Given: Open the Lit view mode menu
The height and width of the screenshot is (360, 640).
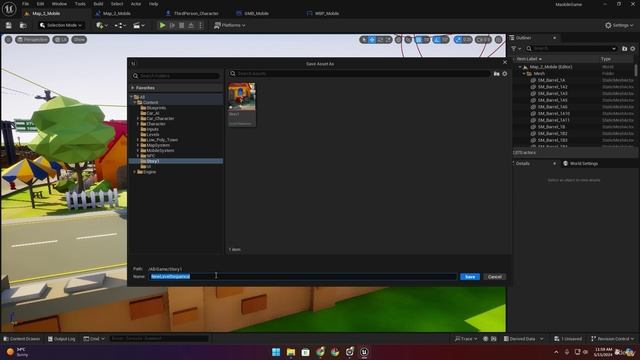Looking at the screenshot, I should pyautogui.click(x=60, y=40).
